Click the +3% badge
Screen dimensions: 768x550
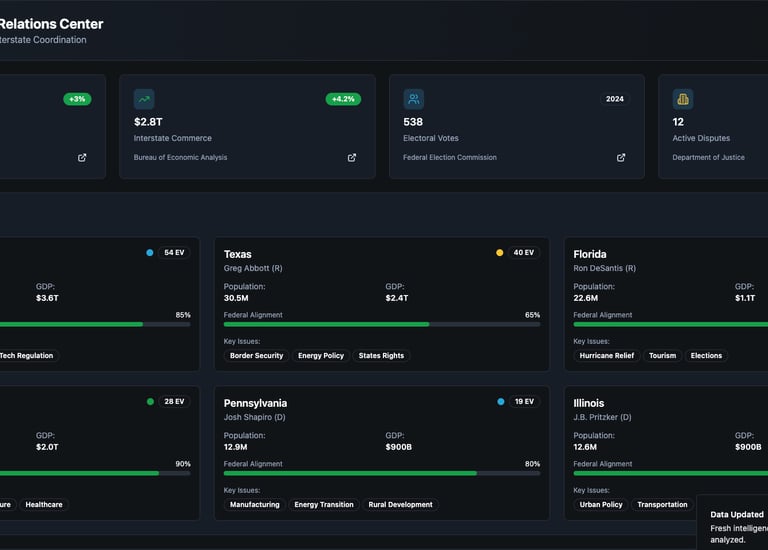tap(77, 99)
